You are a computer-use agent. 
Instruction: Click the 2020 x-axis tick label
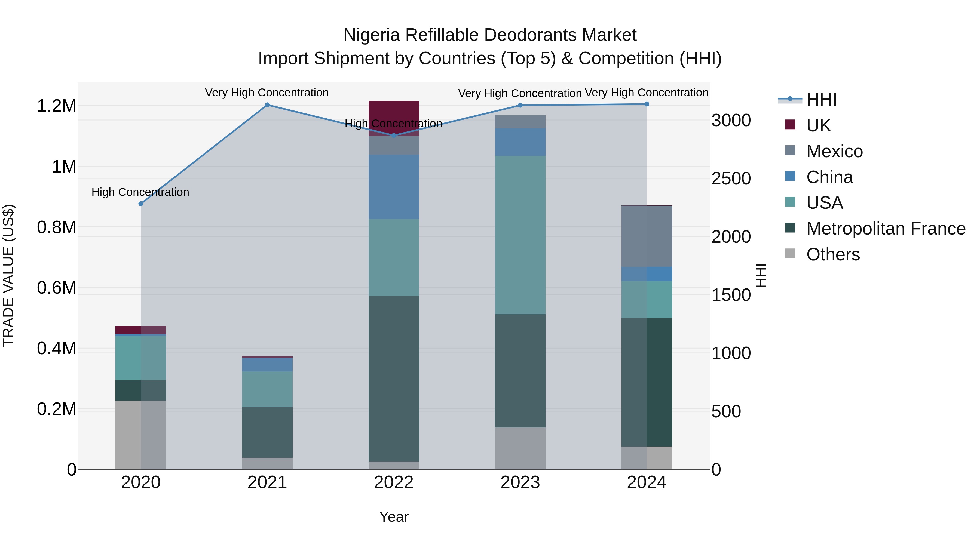[x=141, y=482]
